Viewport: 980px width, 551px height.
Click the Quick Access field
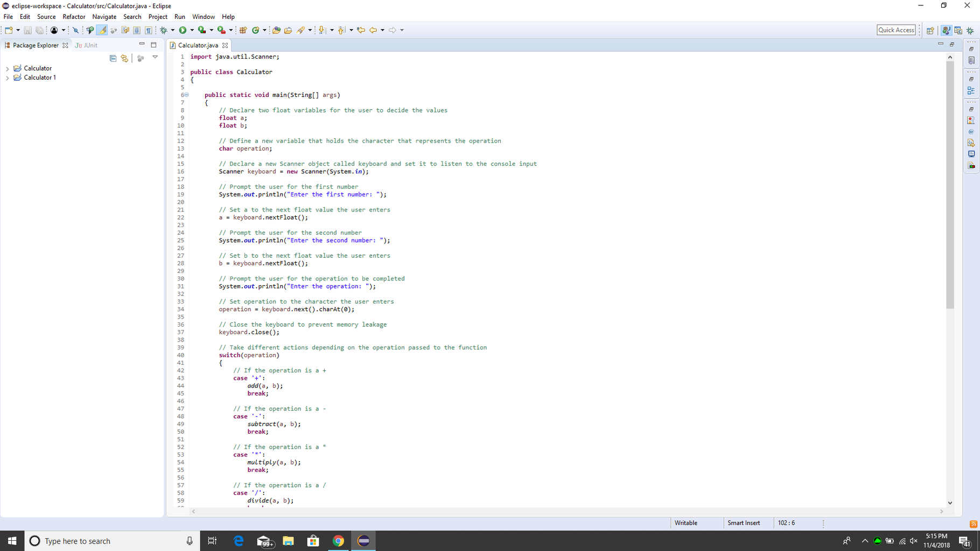[x=896, y=30]
